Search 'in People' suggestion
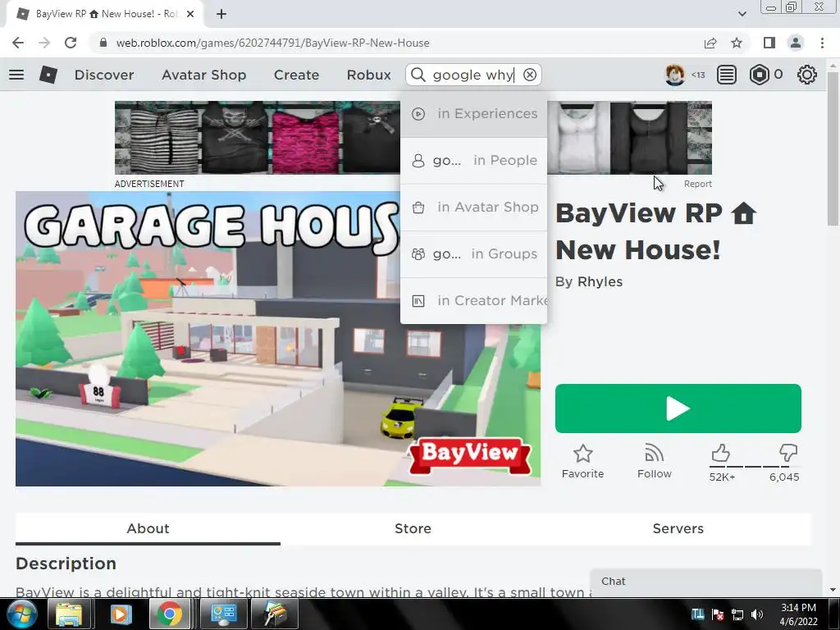 coord(473,160)
